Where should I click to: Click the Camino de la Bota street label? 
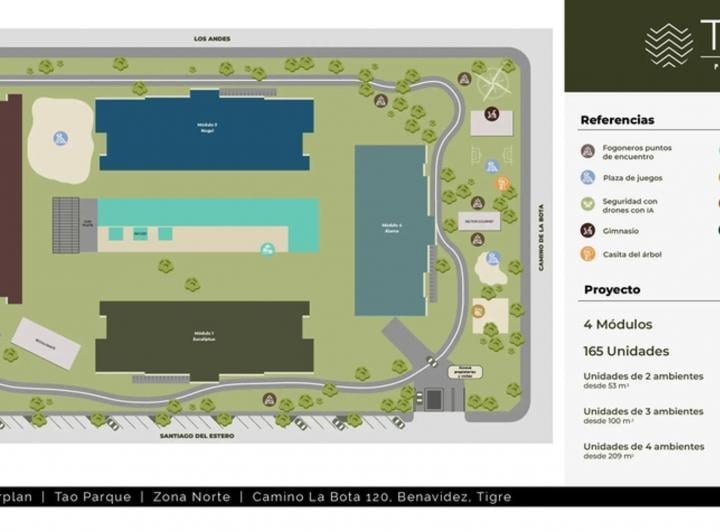click(x=541, y=237)
